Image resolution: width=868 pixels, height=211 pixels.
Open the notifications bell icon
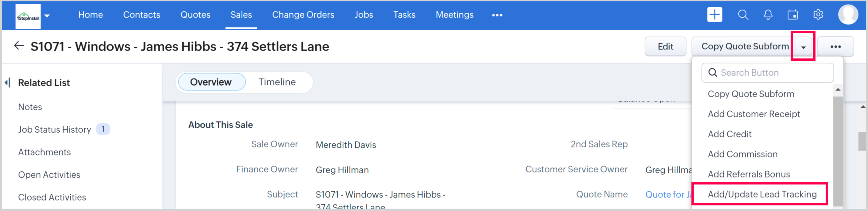pyautogui.click(x=768, y=15)
